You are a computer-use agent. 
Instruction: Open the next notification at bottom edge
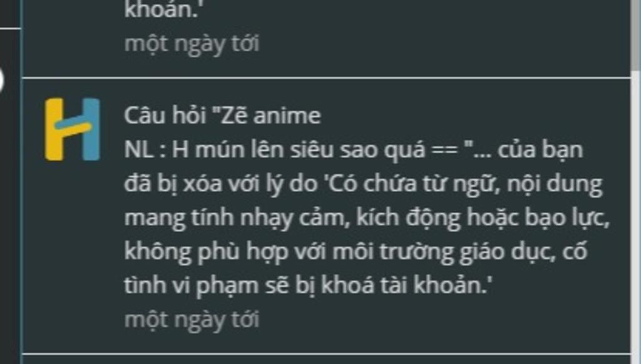(326, 359)
